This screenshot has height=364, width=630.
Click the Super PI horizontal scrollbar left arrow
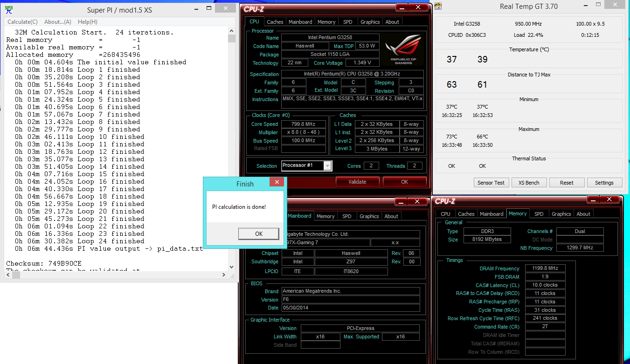click(8, 275)
